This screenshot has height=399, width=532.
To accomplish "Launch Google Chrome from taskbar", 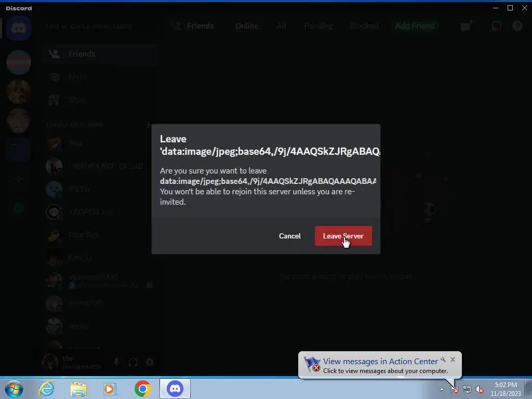I will pos(142,389).
